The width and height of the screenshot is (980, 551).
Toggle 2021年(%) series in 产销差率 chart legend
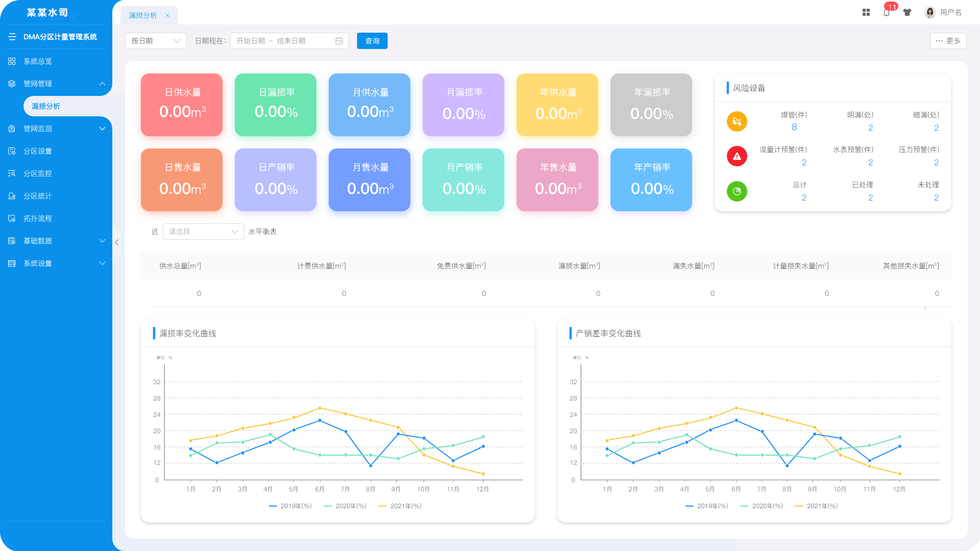817,506
